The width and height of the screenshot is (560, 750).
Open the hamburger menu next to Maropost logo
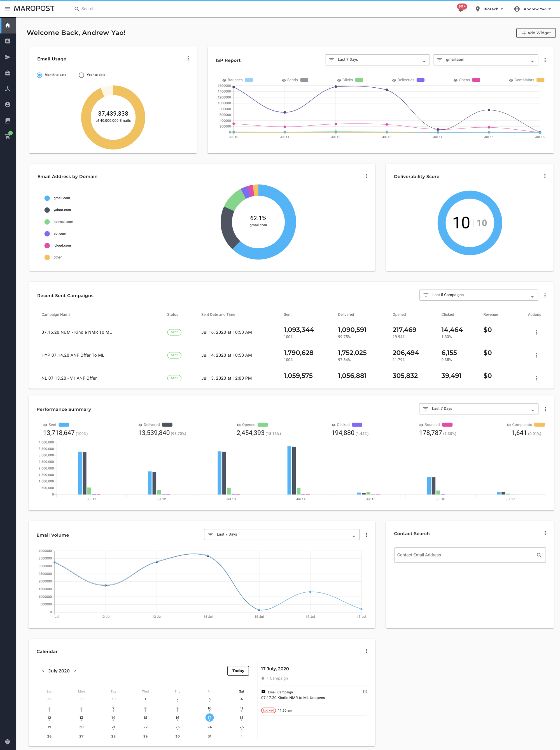[x=8, y=9]
